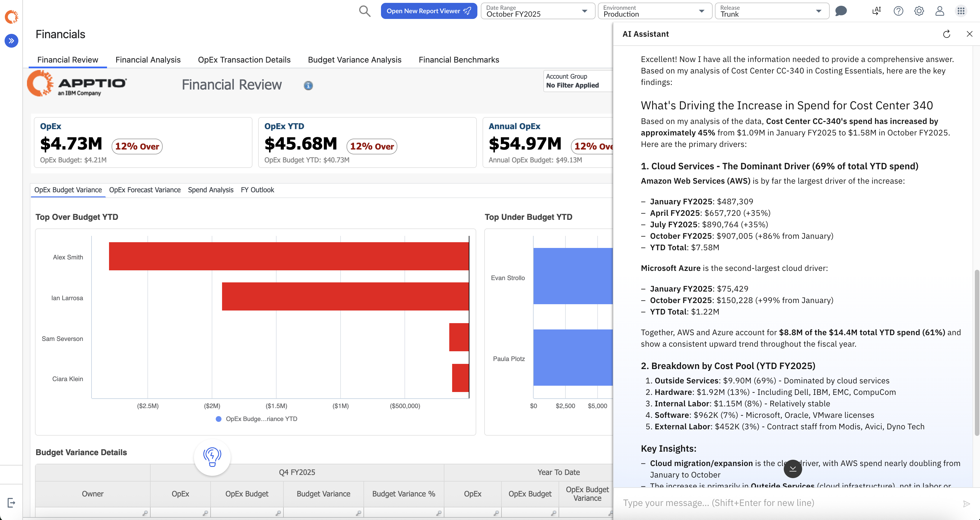Open the user profile icon
Image resolution: width=980 pixels, height=520 pixels.
coord(939,11)
